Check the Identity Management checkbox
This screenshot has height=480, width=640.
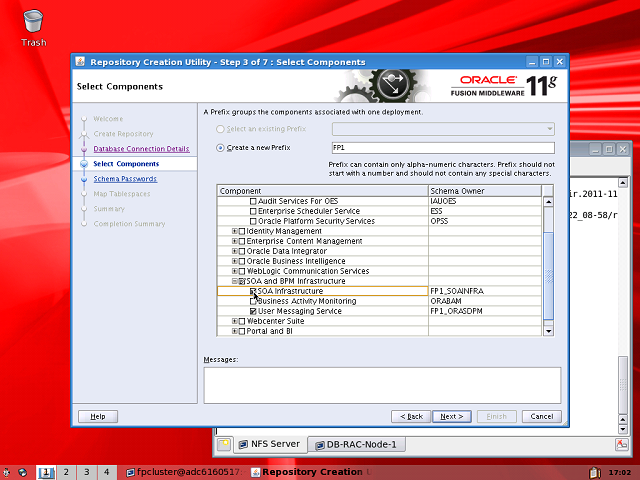pyautogui.click(x=242, y=231)
